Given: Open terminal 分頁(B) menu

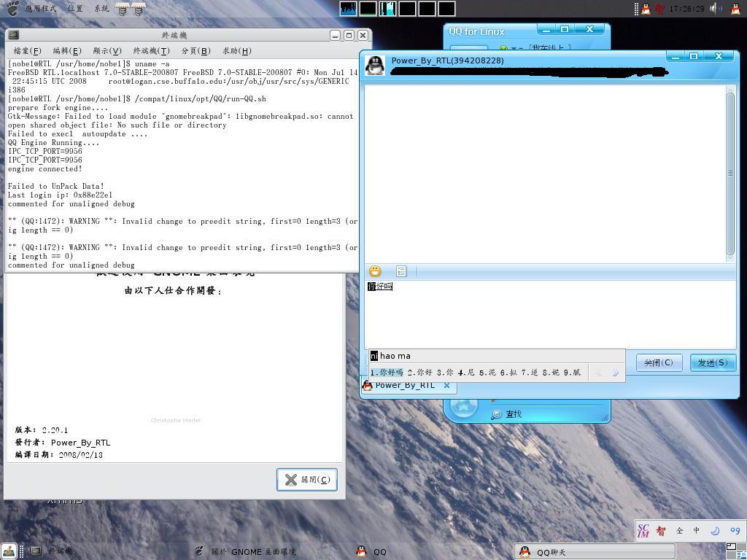Looking at the screenshot, I should [x=196, y=51].
